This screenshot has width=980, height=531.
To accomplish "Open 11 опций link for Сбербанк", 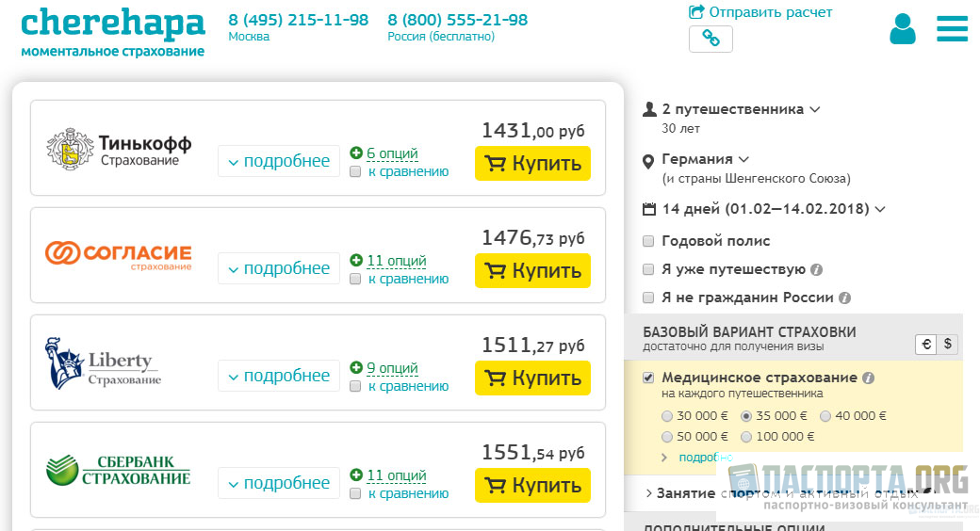I will click(397, 476).
